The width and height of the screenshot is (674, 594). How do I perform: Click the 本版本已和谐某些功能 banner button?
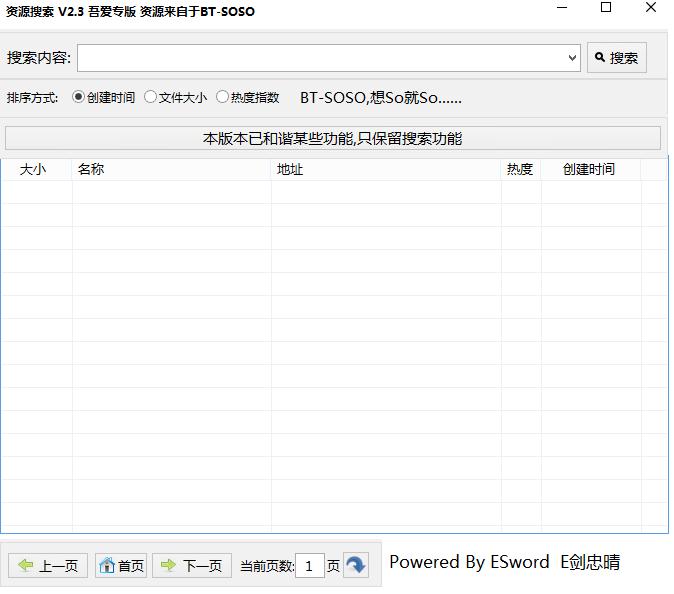pyautogui.click(x=333, y=138)
